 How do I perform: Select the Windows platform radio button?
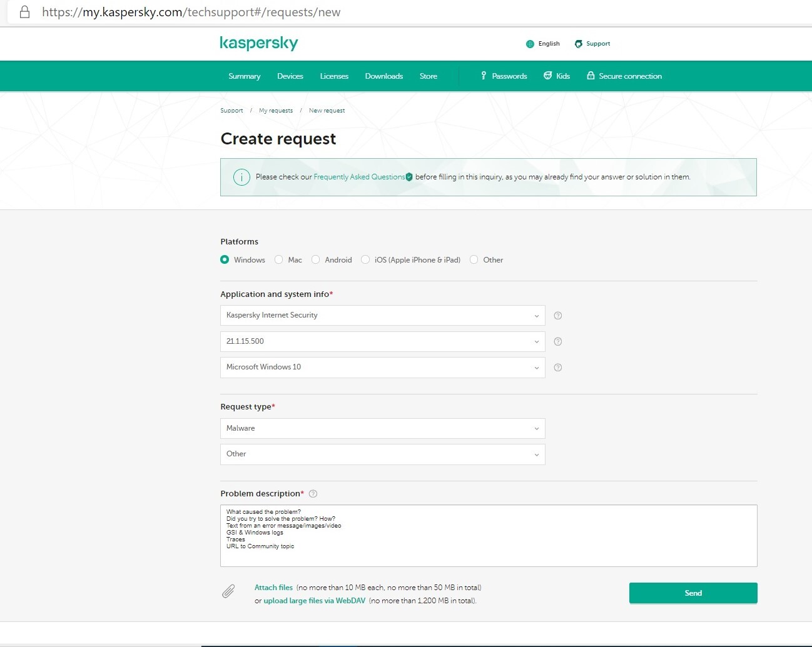coord(225,259)
